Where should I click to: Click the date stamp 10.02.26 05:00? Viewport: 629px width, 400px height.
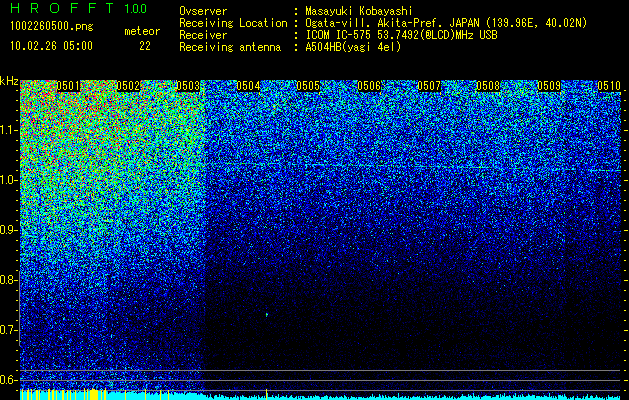pyautogui.click(x=51, y=46)
